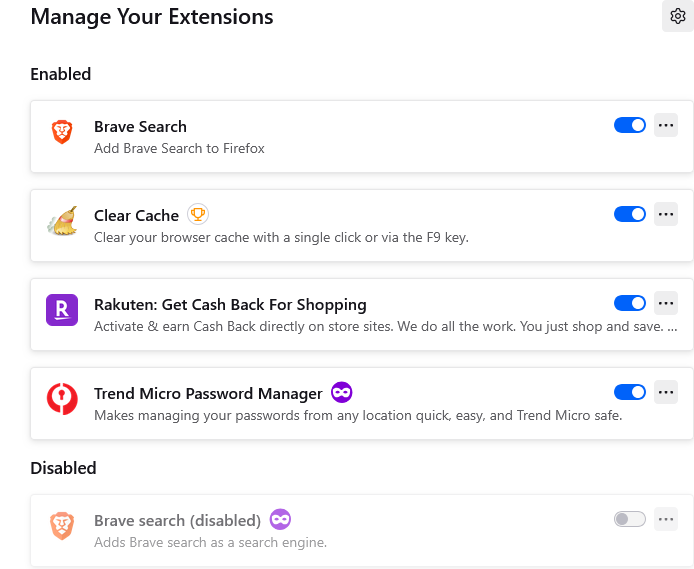
Task: Click the Trend Micro Password Manager icon
Action: pos(62,399)
